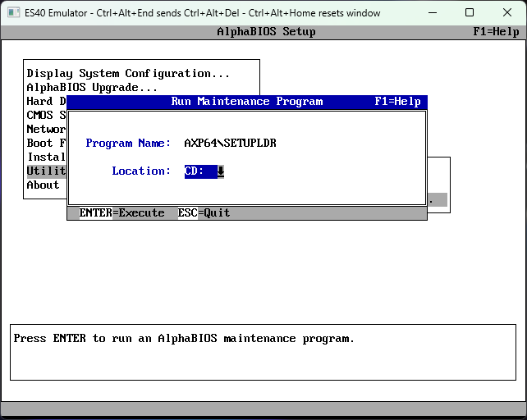527x420 pixels.
Task: Click the ES40 Emulator window icon
Action: click(x=13, y=13)
